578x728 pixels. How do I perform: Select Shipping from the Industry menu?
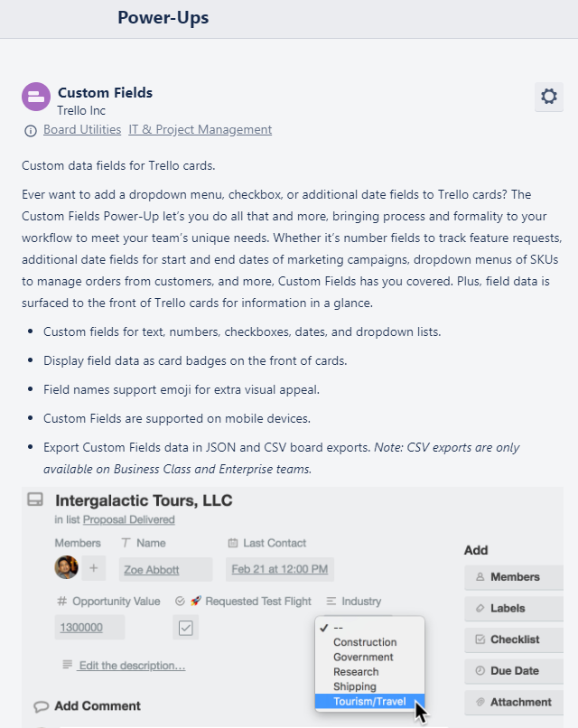coord(354,686)
